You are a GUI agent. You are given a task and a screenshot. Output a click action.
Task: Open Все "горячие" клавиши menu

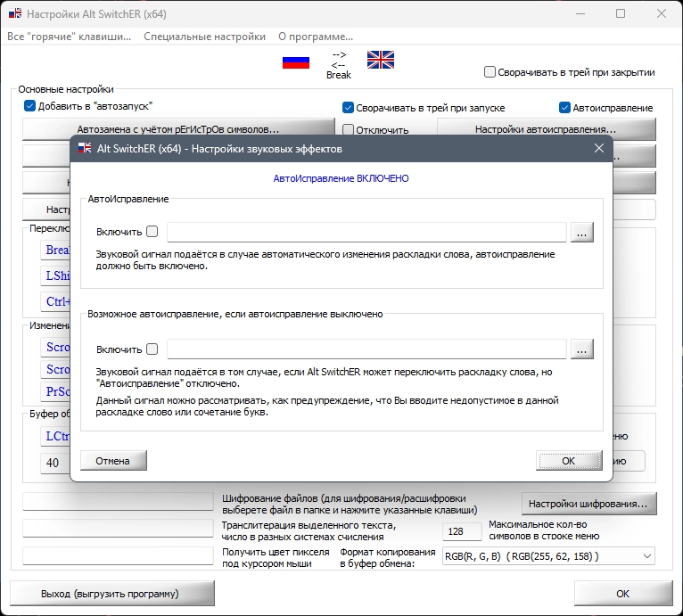[x=69, y=37]
